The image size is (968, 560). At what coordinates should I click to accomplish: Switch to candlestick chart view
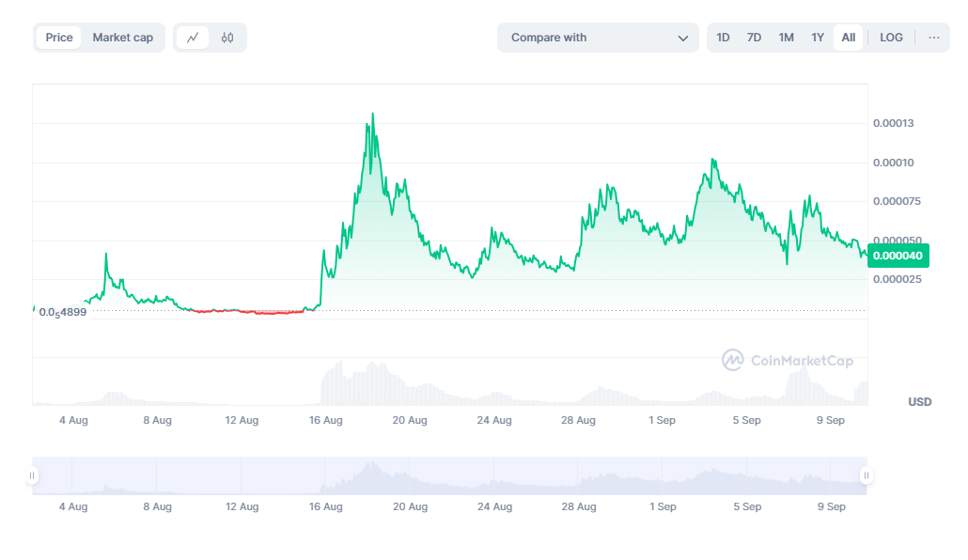coord(226,37)
